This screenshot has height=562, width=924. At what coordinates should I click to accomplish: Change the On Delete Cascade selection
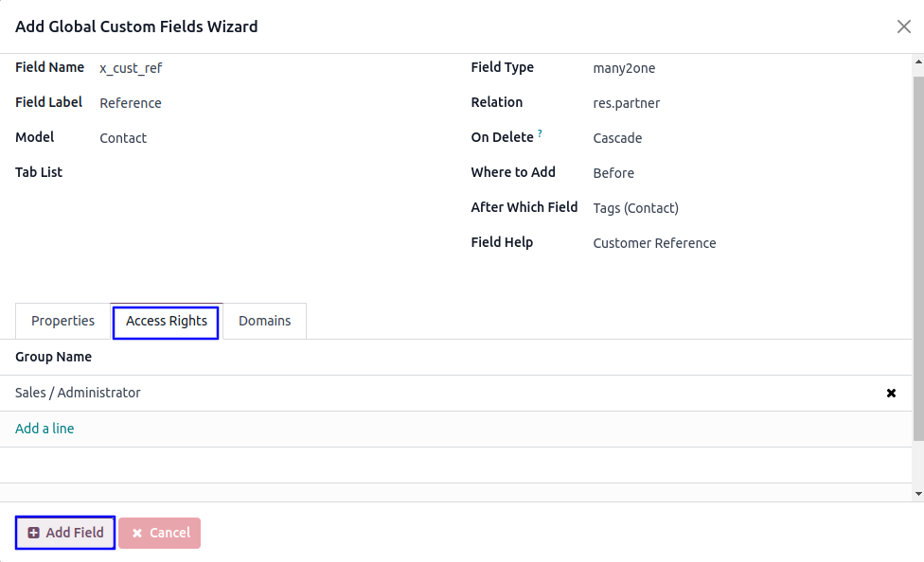pos(617,138)
